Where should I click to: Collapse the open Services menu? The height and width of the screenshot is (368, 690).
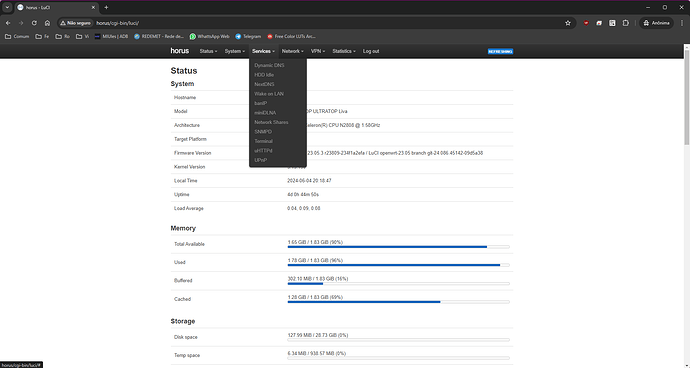point(263,52)
